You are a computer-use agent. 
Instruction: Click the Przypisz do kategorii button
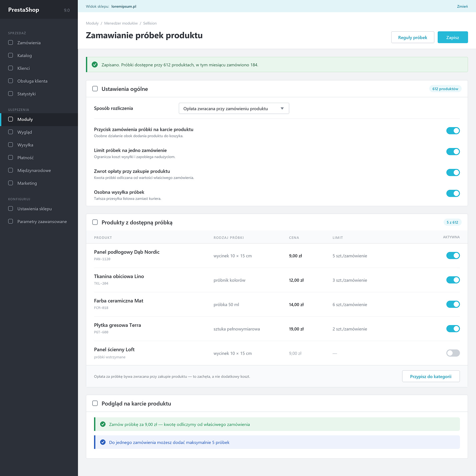431,376
